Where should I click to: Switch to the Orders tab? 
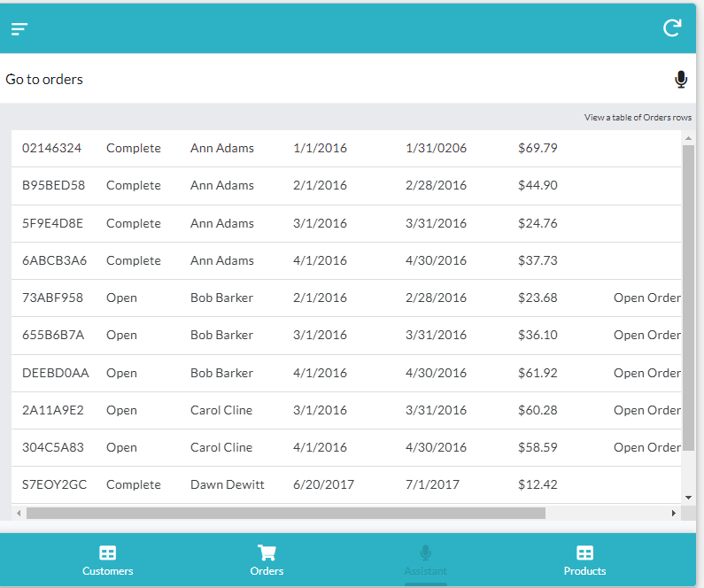pyautogui.click(x=267, y=561)
